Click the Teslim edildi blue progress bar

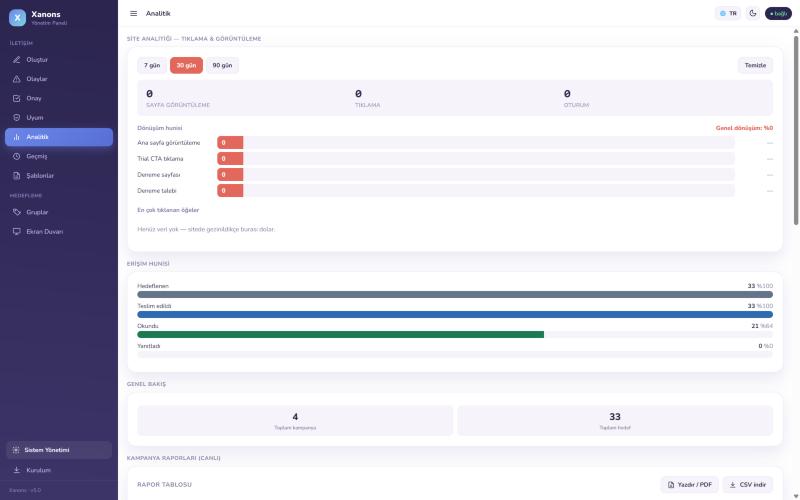click(455, 314)
